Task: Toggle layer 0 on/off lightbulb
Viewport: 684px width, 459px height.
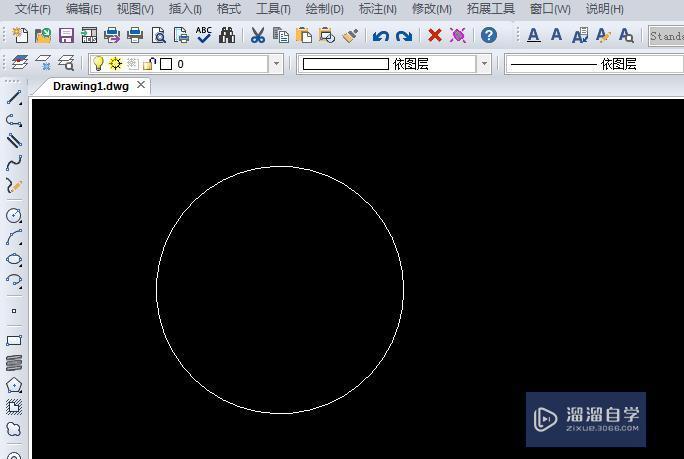Action: click(x=99, y=64)
